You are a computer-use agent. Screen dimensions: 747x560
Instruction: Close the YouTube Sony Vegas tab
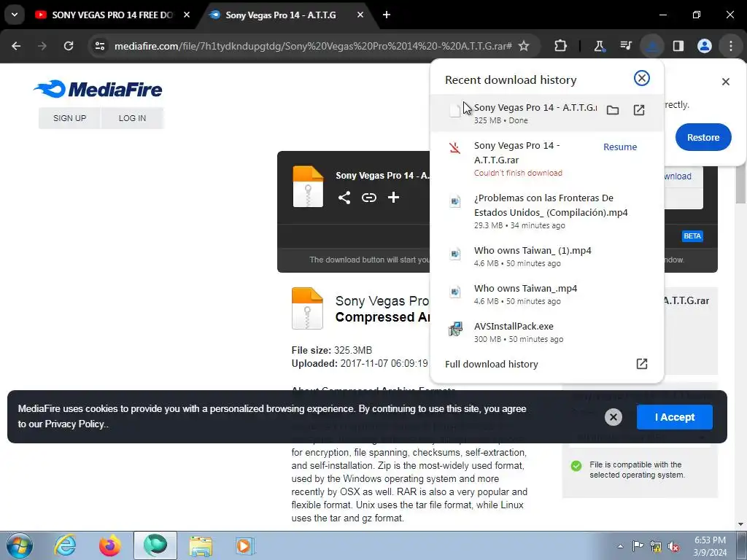187,15
